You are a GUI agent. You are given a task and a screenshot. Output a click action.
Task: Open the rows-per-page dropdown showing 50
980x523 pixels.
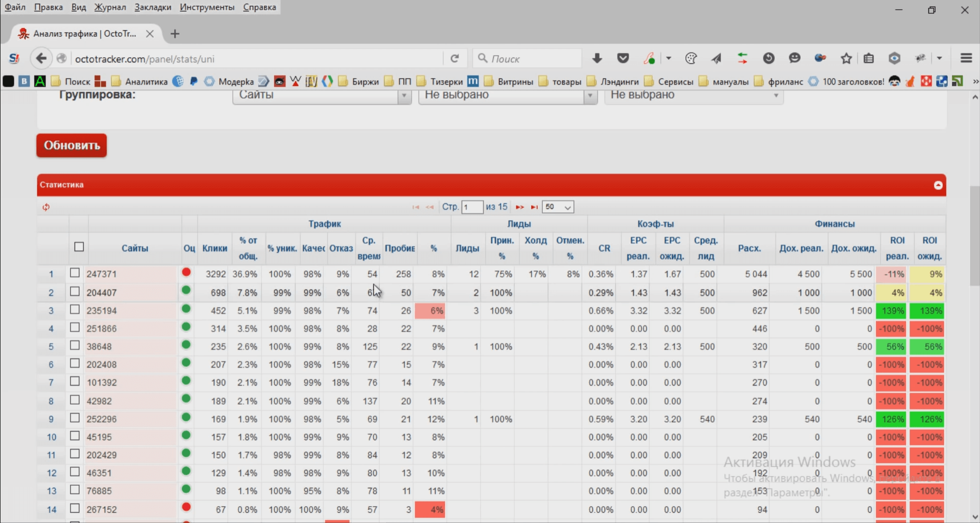tap(558, 207)
